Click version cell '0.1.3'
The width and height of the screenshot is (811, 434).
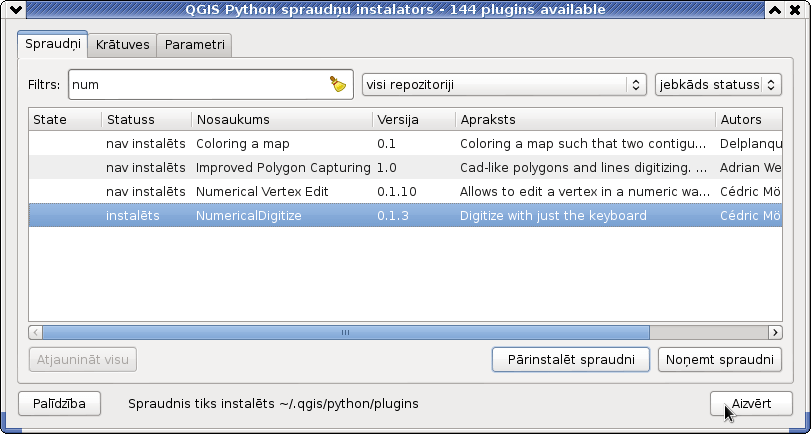pos(393,216)
